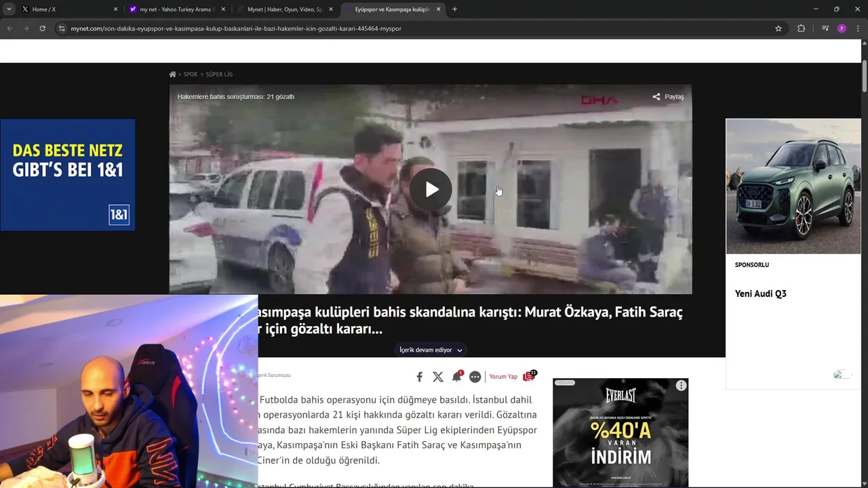Click the mynet.com address bar
The height and width of the screenshot is (488, 868).
[x=420, y=28]
